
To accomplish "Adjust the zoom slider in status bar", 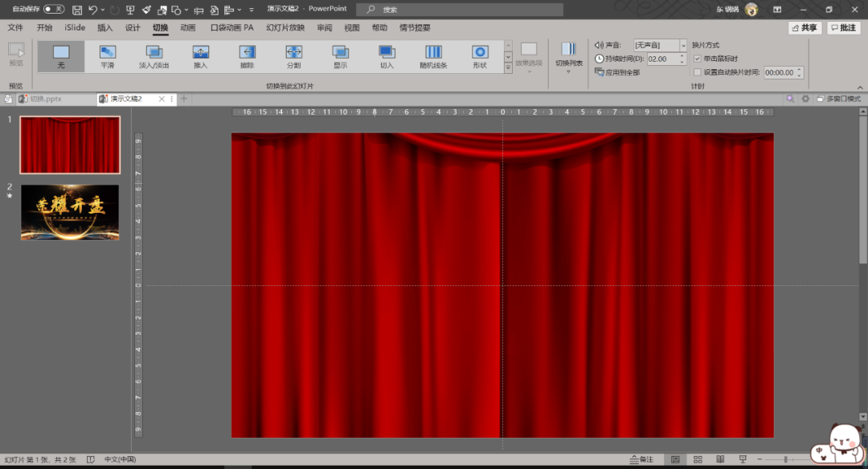I will (785, 459).
